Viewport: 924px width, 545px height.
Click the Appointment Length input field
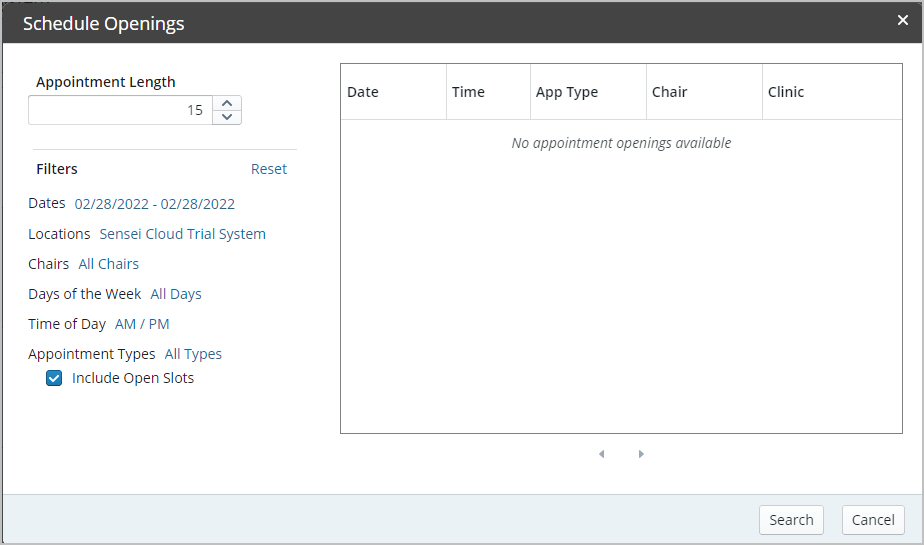click(x=120, y=110)
